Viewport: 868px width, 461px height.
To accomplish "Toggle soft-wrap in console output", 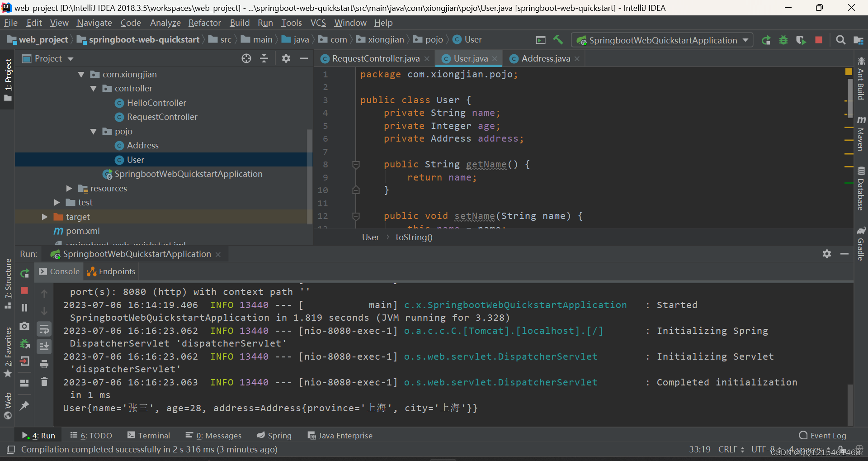I will [x=44, y=329].
